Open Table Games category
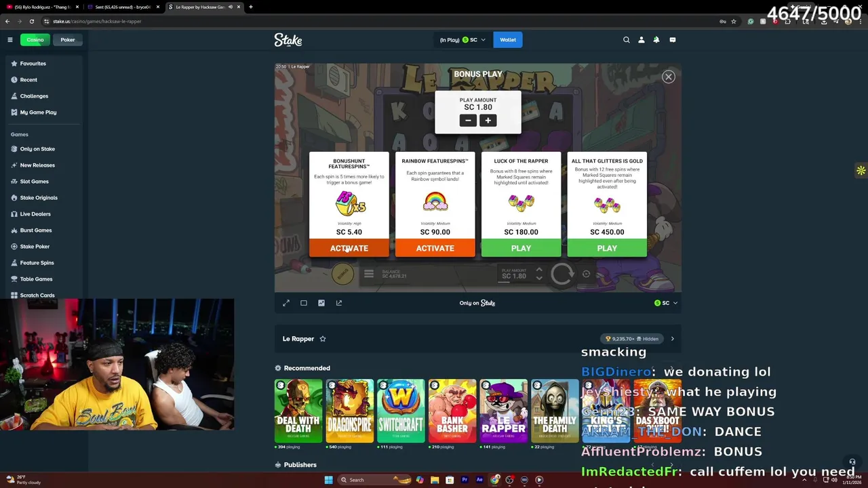Viewport: 868px width, 488px height. coord(36,279)
